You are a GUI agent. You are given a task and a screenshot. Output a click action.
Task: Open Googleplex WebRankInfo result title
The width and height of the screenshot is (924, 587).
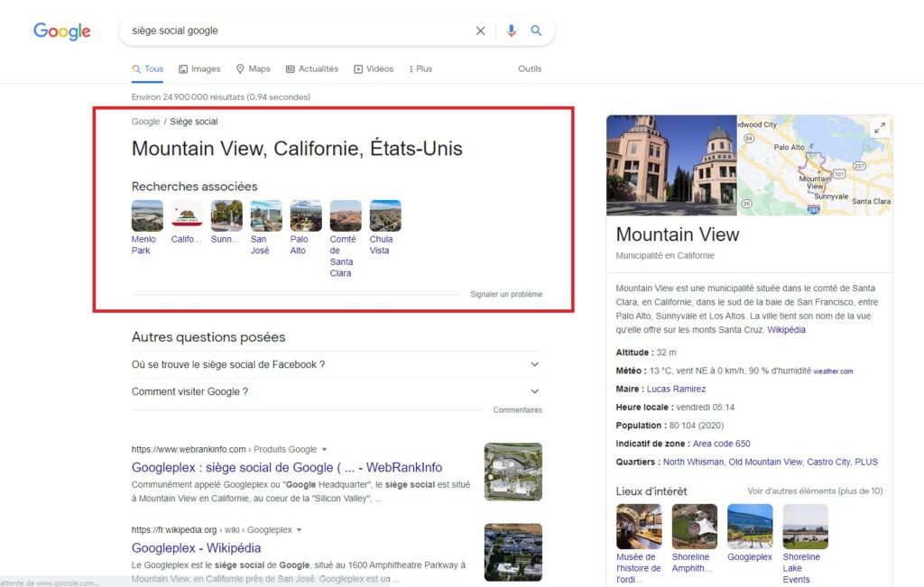(287, 467)
